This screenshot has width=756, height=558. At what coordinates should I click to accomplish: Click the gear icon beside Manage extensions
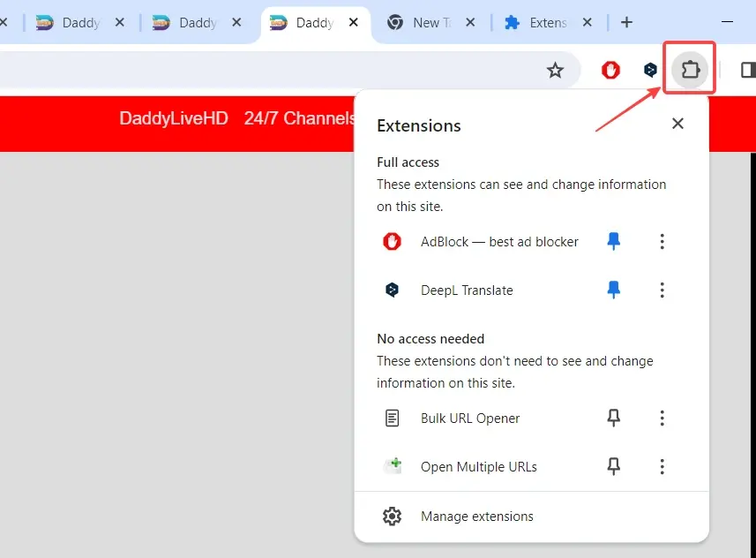pyautogui.click(x=392, y=517)
